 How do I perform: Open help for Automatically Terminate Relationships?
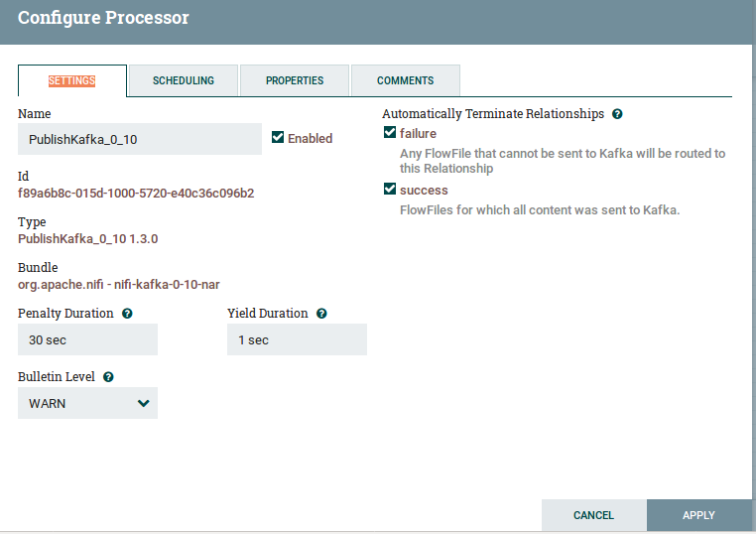(x=617, y=114)
